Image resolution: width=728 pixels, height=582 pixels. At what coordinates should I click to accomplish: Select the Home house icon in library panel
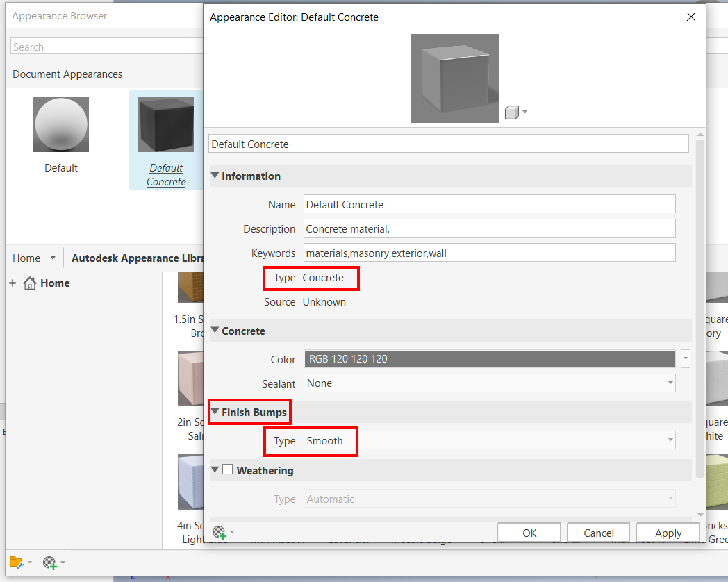tap(29, 283)
